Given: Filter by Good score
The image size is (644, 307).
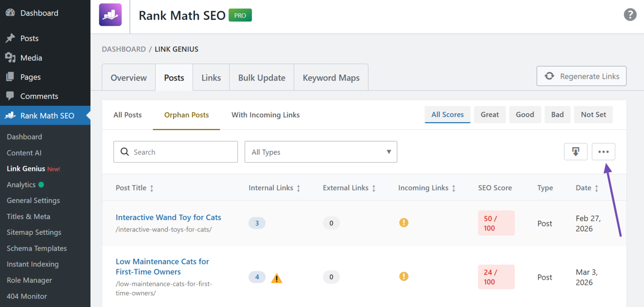Looking at the screenshot, I should (525, 114).
